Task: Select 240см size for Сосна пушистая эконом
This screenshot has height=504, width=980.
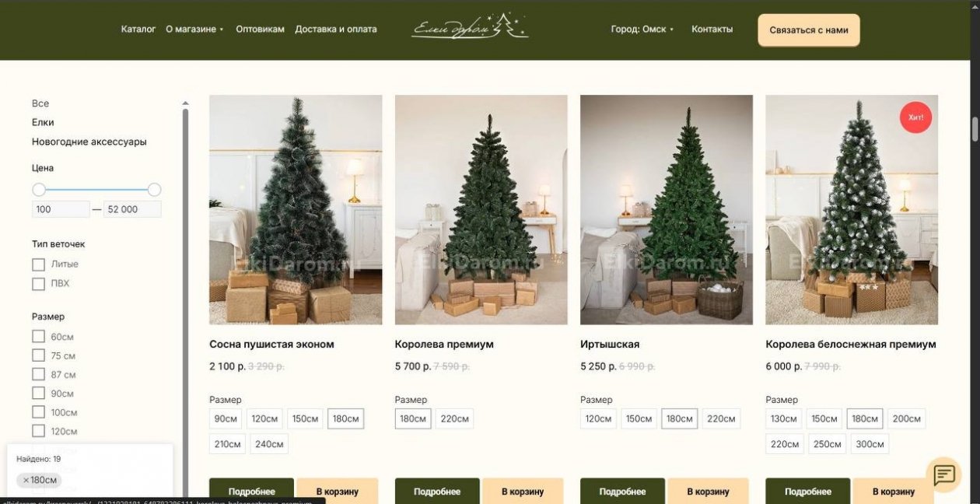Action: 268,444
